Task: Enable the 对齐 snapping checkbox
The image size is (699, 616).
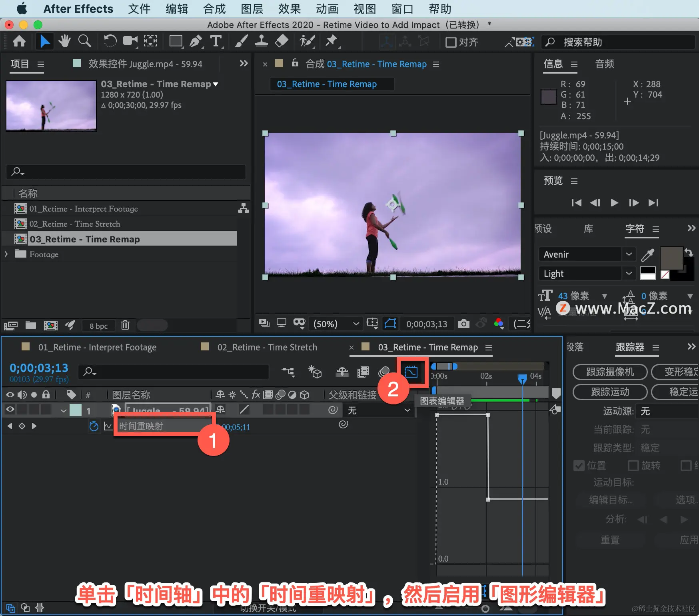Action: pyautogui.click(x=451, y=42)
